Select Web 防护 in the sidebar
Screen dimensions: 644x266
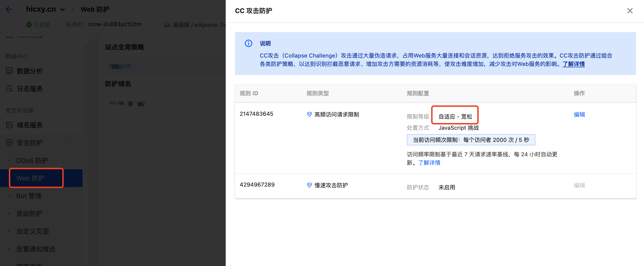(30, 178)
